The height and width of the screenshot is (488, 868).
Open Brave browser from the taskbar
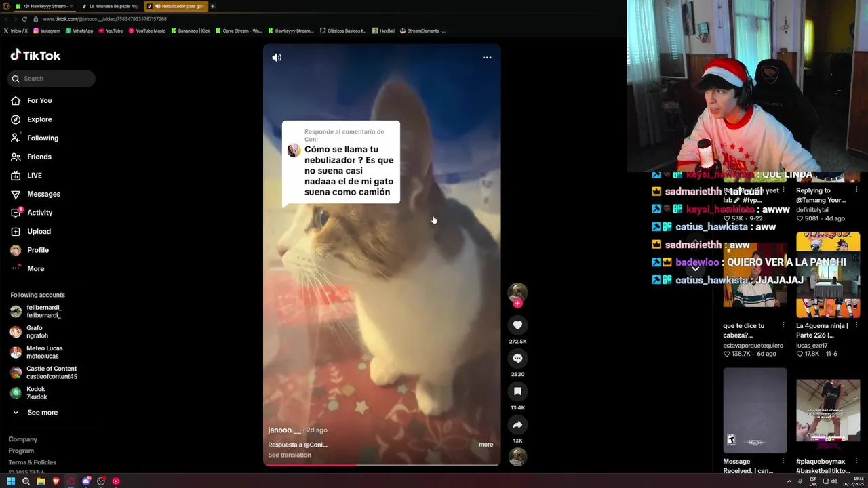[x=56, y=481]
